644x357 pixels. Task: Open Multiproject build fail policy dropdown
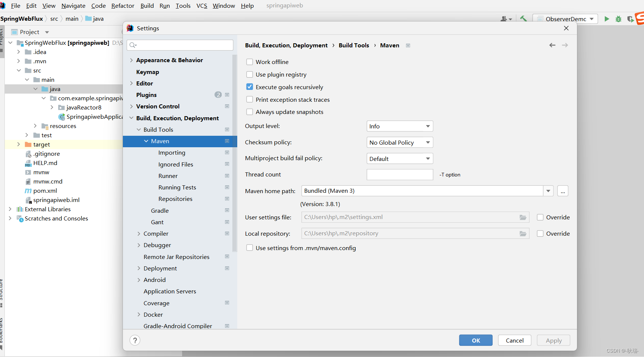pos(400,159)
